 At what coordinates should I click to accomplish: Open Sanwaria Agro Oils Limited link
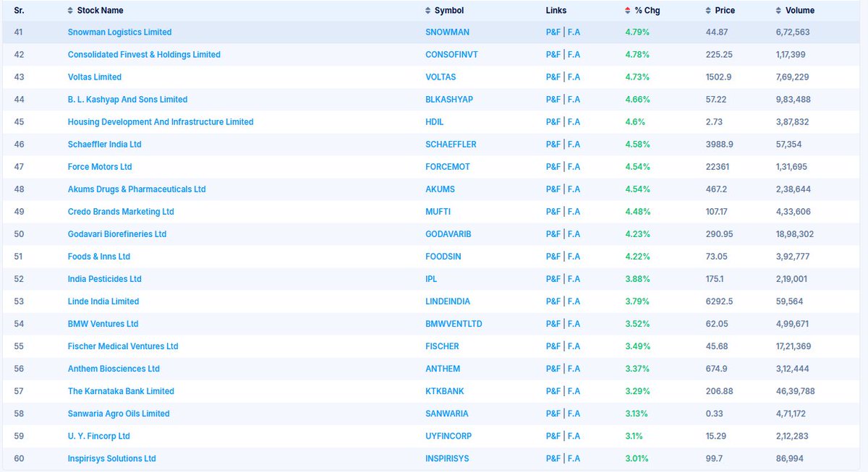[119, 413]
